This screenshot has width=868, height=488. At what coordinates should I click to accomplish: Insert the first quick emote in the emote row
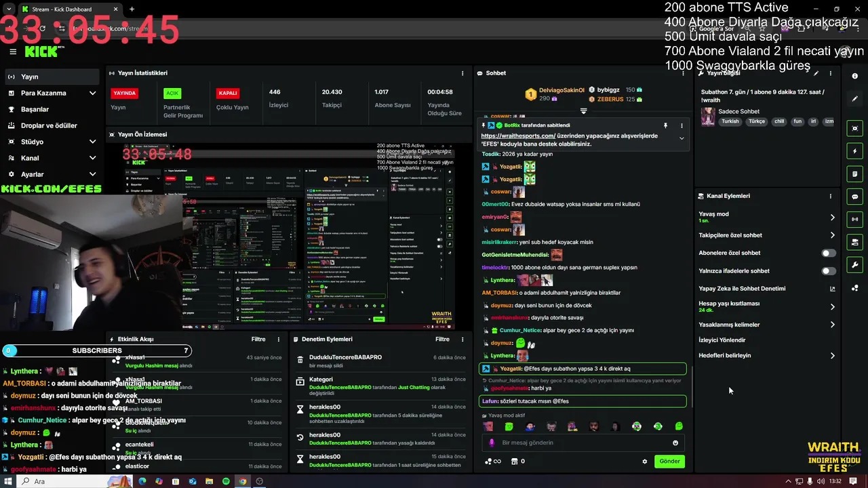[488, 426]
